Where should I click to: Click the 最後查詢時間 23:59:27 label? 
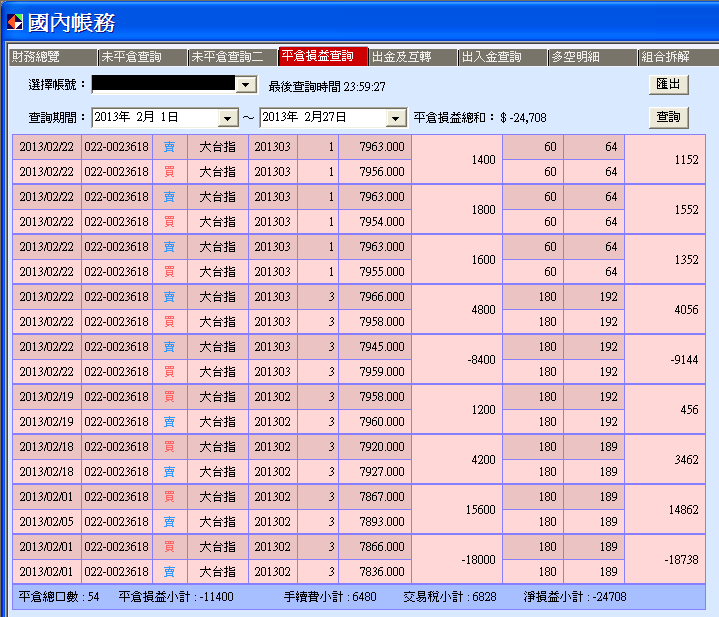click(x=327, y=87)
